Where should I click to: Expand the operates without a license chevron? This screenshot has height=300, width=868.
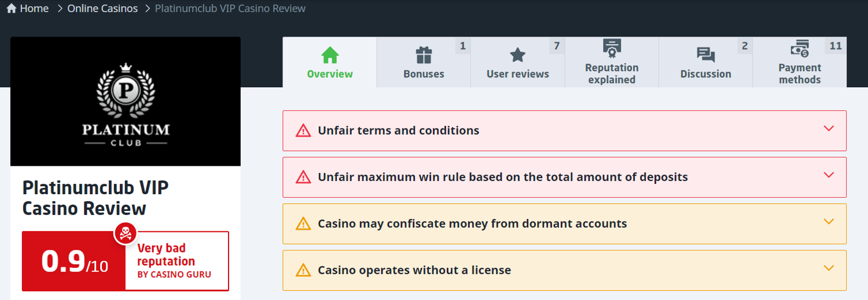tap(829, 268)
